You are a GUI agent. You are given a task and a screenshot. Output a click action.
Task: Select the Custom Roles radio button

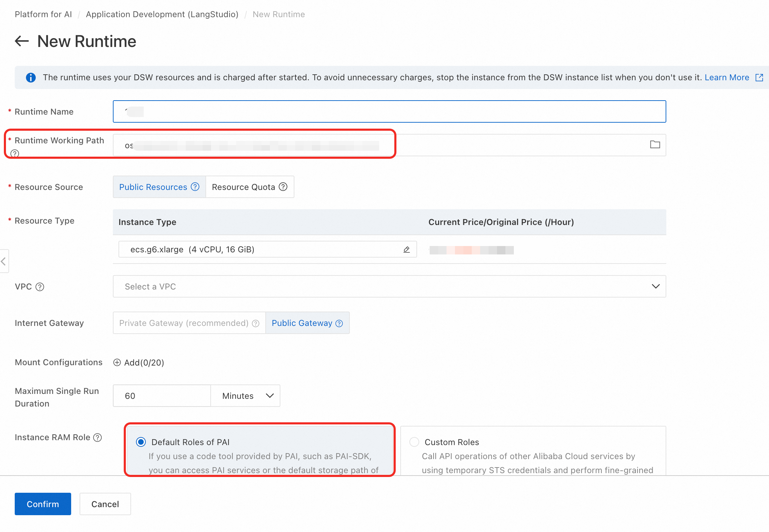coord(414,442)
